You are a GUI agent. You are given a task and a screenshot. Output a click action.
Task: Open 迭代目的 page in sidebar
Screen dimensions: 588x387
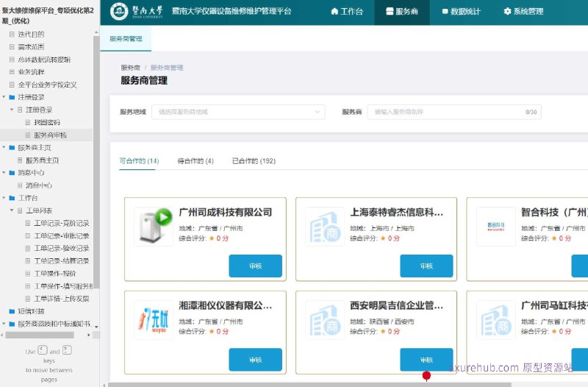31,34
